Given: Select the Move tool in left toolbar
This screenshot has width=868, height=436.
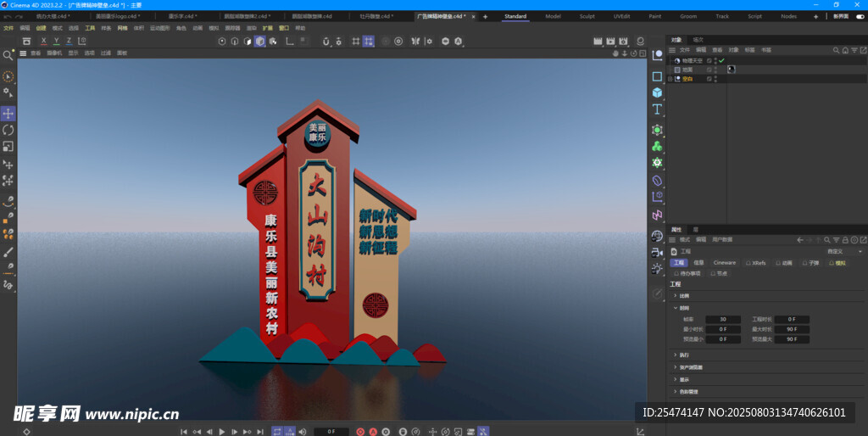Looking at the screenshot, I should pos(8,114).
